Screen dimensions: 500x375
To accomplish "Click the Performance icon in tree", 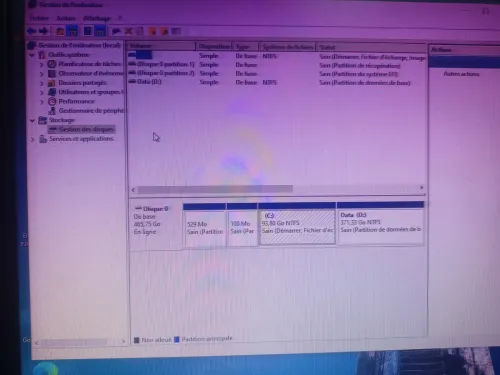I will [x=52, y=101].
